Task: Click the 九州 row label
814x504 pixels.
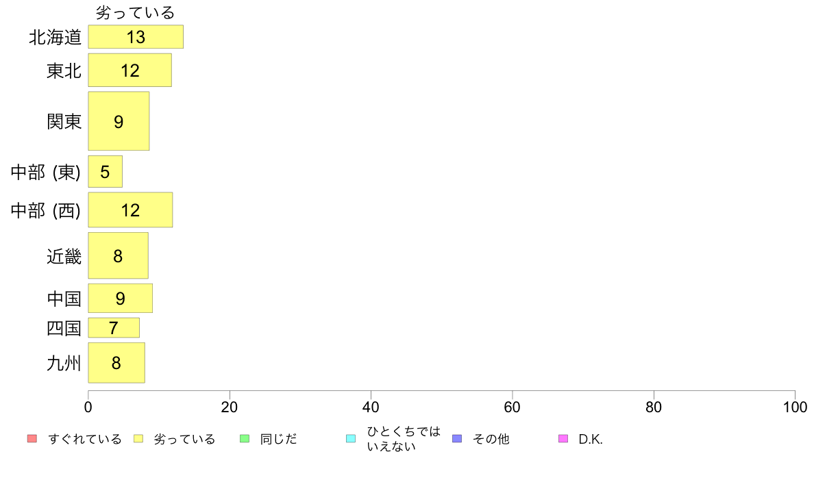Action: click(x=64, y=363)
